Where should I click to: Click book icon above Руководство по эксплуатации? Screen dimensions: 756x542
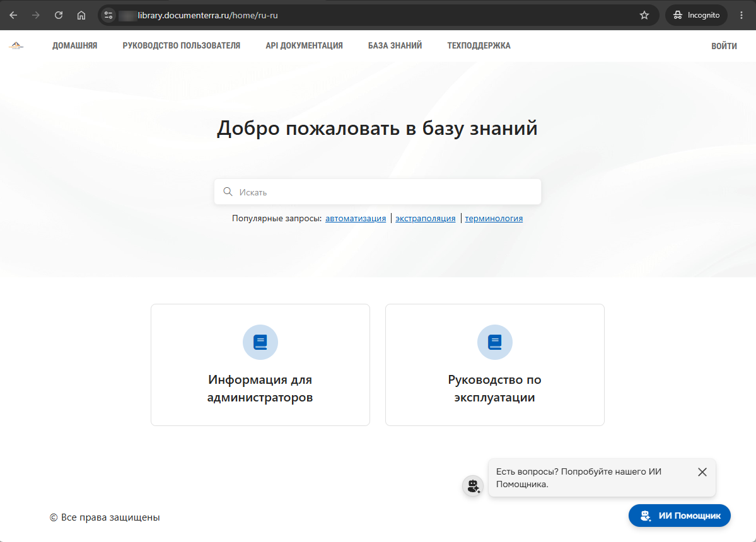[x=495, y=342]
